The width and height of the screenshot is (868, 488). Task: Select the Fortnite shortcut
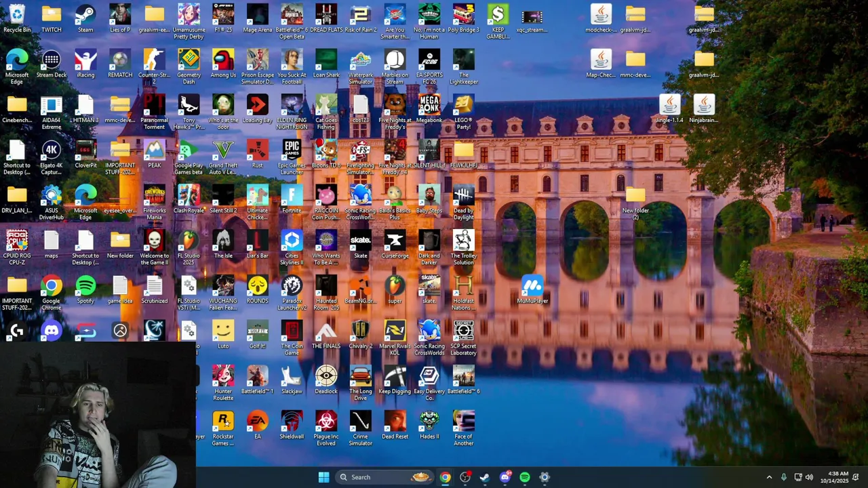292,199
